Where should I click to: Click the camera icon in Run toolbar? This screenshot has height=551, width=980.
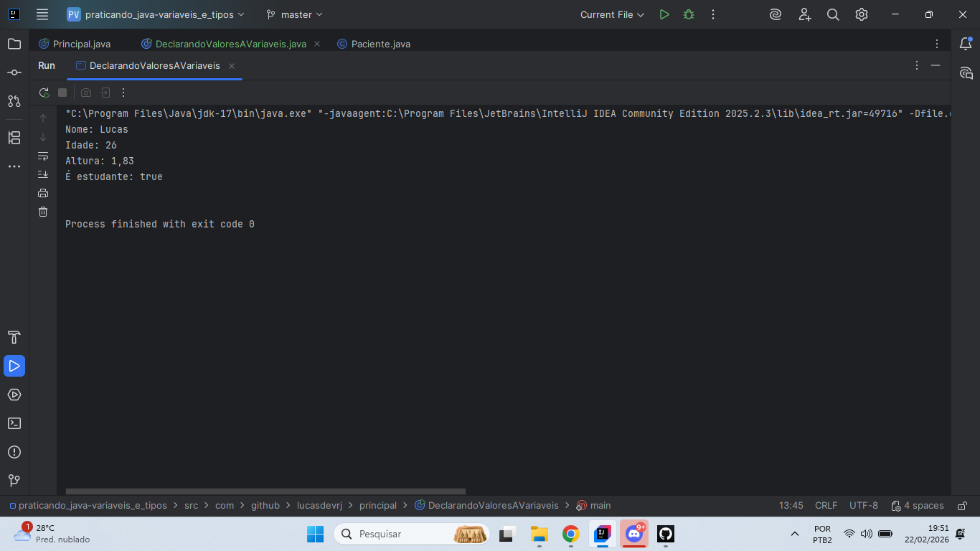[86, 93]
